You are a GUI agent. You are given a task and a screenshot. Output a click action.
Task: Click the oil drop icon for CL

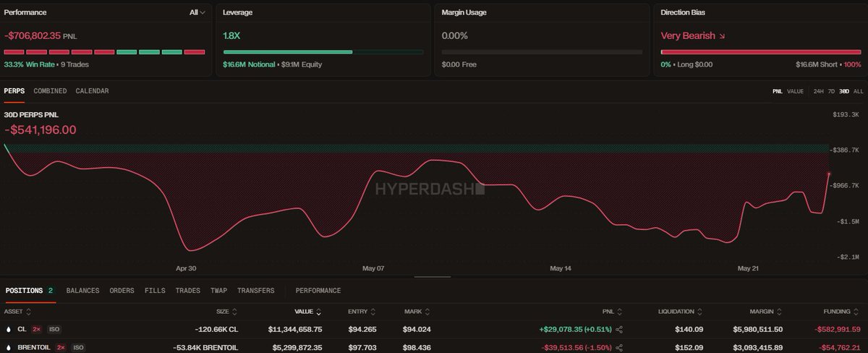[x=8, y=329]
